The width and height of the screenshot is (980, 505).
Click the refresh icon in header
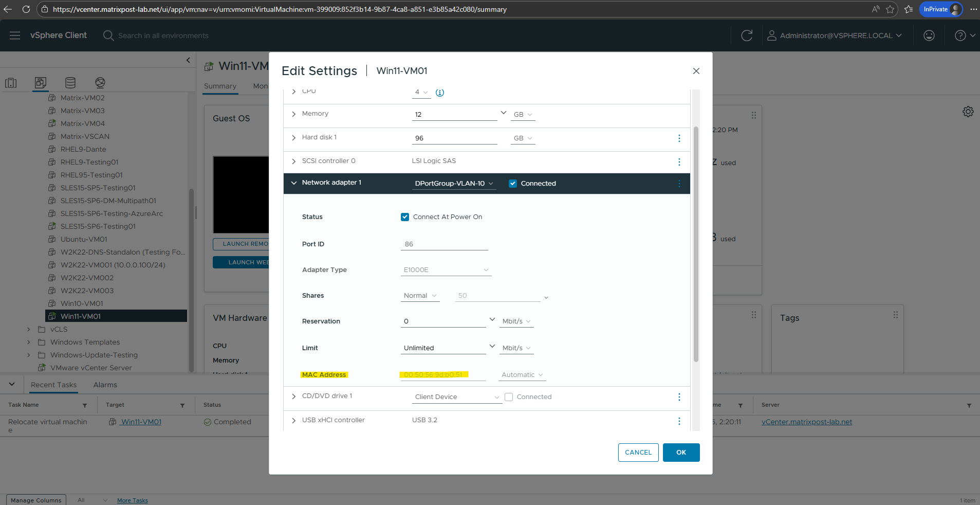pos(747,35)
